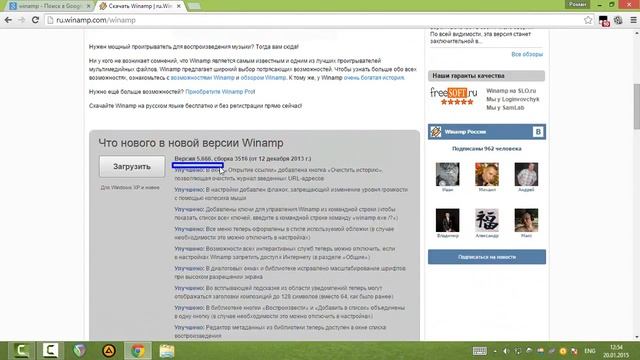Click the red-badged extension icon in toolbar
Screen dimensions: 640x360
pyautogui.click(x=604, y=20)
